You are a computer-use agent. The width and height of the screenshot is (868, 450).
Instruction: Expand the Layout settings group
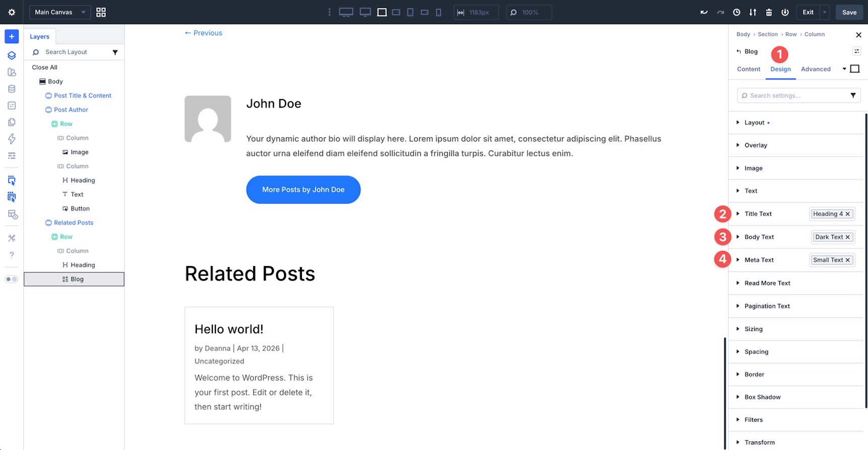click(796, 123)
